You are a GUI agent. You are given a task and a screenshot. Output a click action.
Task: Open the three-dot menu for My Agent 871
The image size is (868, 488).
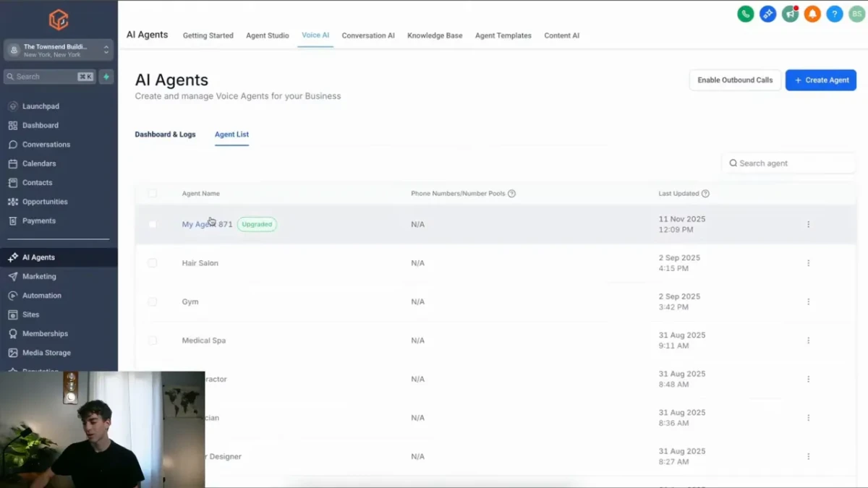(x=808, y=225)
